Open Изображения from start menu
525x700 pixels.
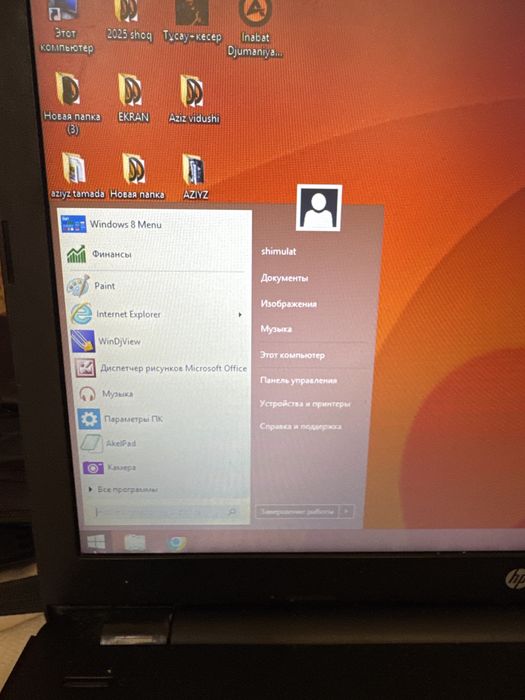pos(288,304)
